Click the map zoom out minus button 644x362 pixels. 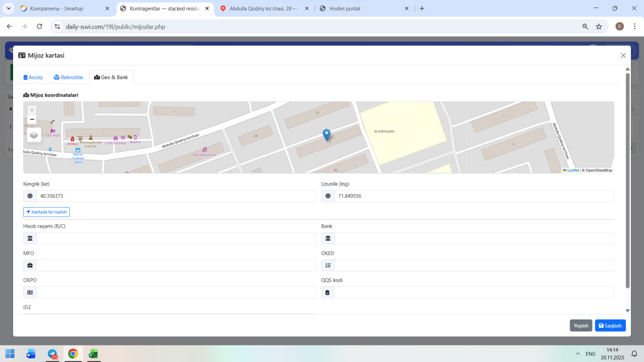click(32, 120)
